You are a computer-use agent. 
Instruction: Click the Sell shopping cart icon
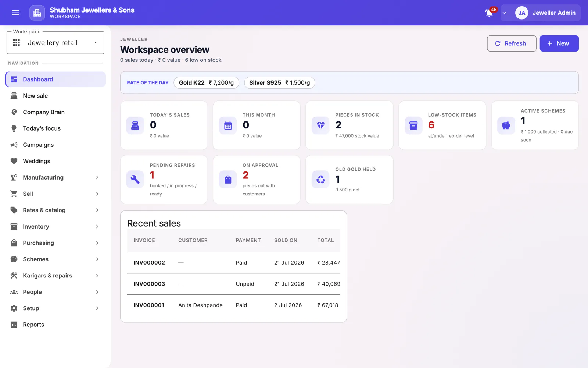click(14, 194)
